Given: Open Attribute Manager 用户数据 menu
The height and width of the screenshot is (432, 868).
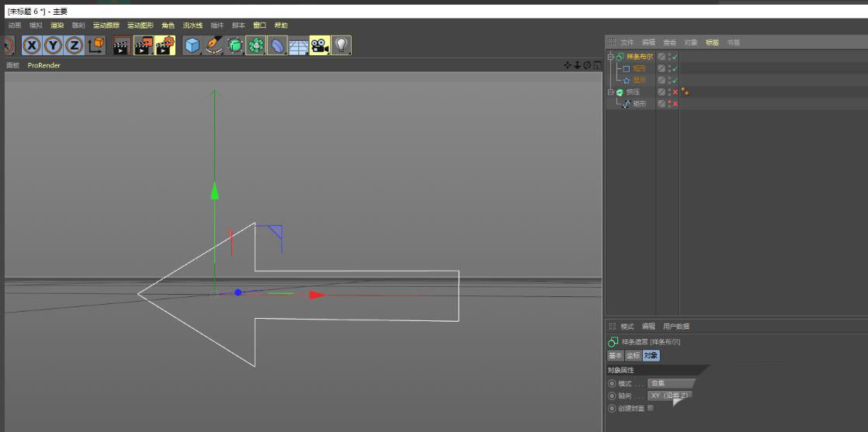Looking at the screenshot, I should tap(676, 327).
